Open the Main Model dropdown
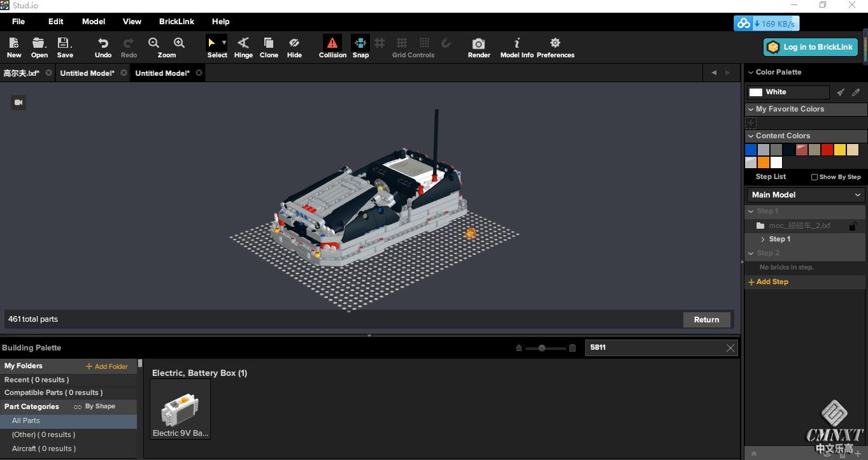 [x=806, y=195]
